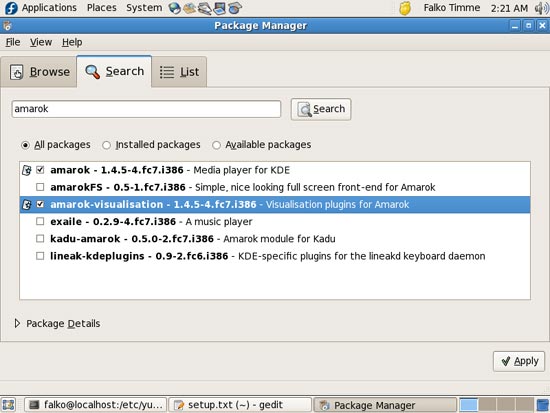Screen dimensions: 550x413
Task: Click the install status icon for amarok
Action: tap(27, 170)
